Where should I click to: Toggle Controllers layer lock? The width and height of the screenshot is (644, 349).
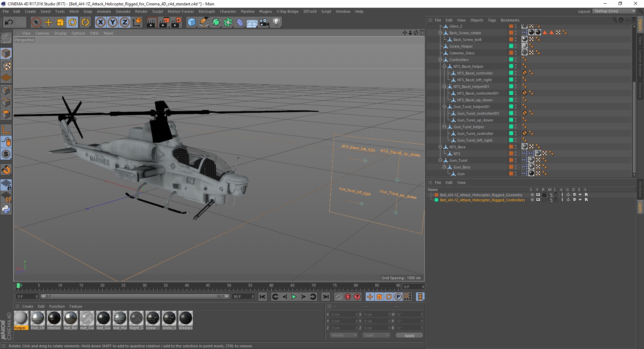point(556,200)
